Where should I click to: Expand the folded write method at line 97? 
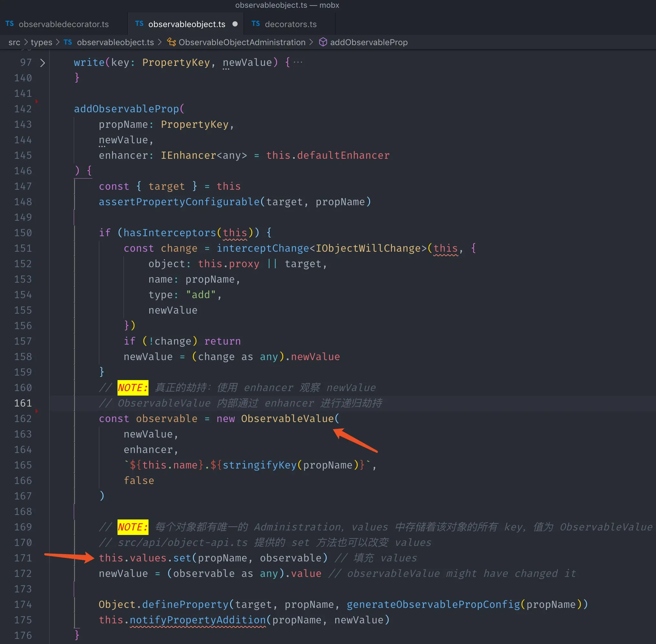coord(43,63)
